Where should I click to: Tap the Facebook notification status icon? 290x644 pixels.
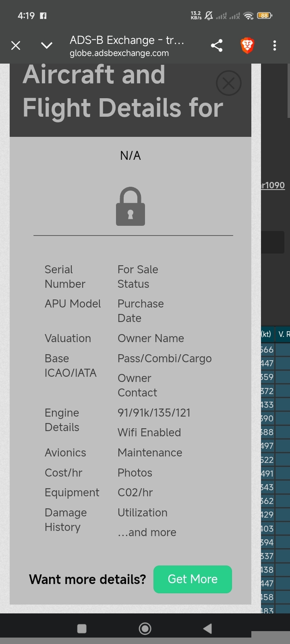tap(43, 16)
